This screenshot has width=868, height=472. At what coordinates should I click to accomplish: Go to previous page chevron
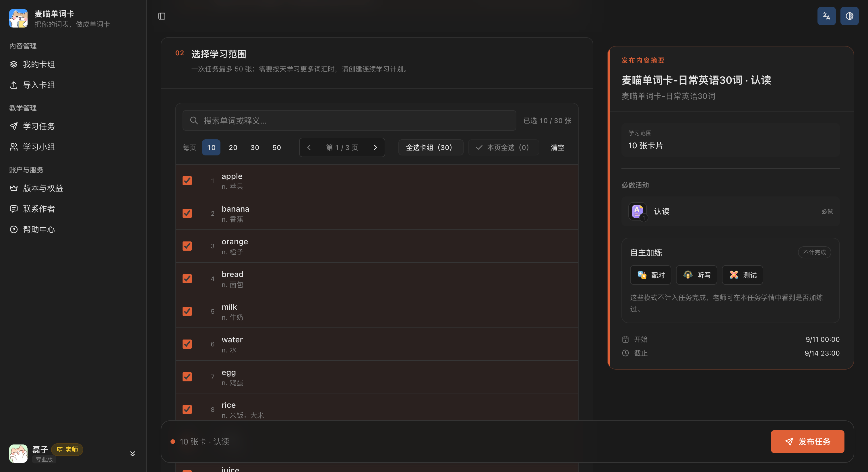[x=309, y=147]
